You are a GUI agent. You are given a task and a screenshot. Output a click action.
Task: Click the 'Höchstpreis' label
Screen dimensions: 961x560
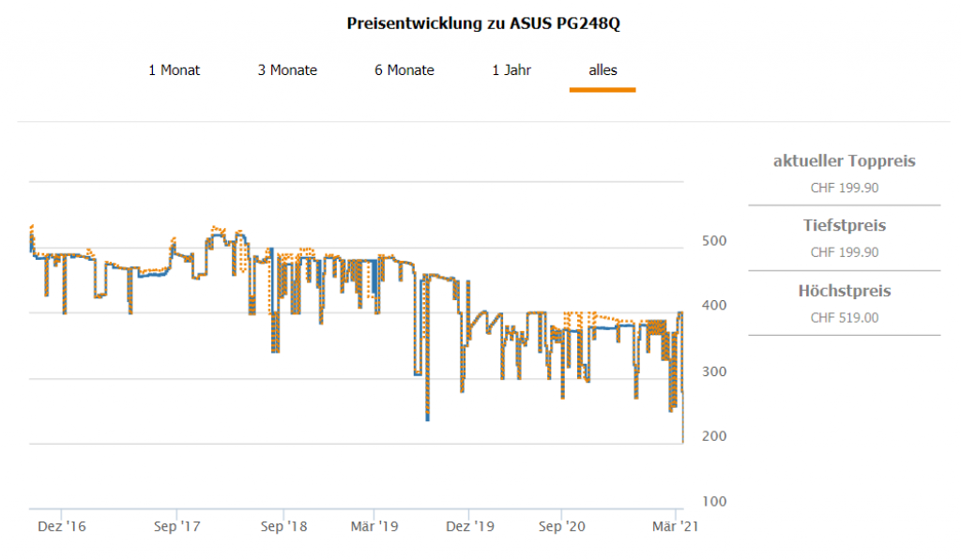pyautogui.click(x=844, y=291)
